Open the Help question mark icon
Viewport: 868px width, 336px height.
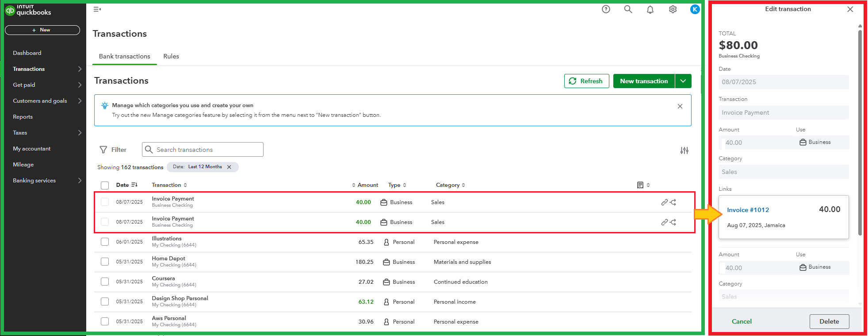coord(606,9)
